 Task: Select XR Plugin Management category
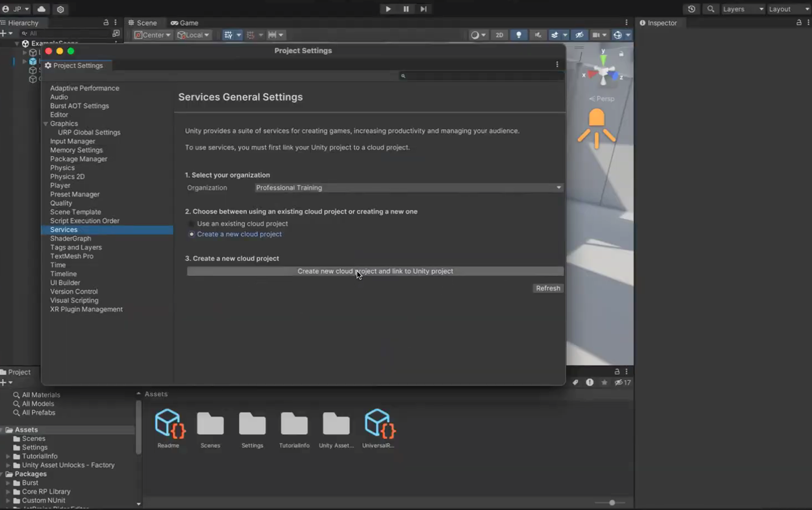pyautogui.click(x=86, y=309)
